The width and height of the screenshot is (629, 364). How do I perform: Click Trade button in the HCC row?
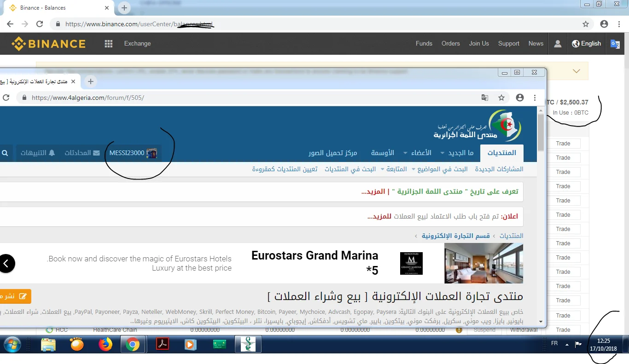pyautogui.click(x=563, y=330)
